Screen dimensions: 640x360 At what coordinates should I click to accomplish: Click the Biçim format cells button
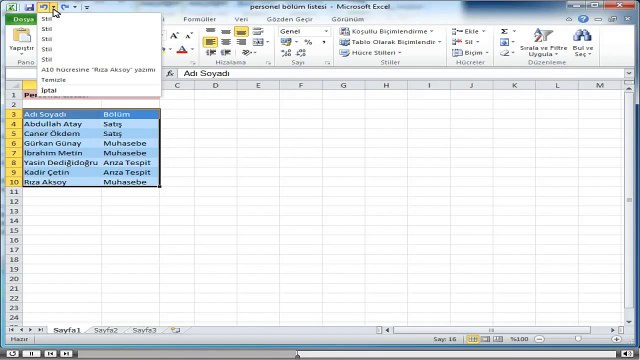470,53
